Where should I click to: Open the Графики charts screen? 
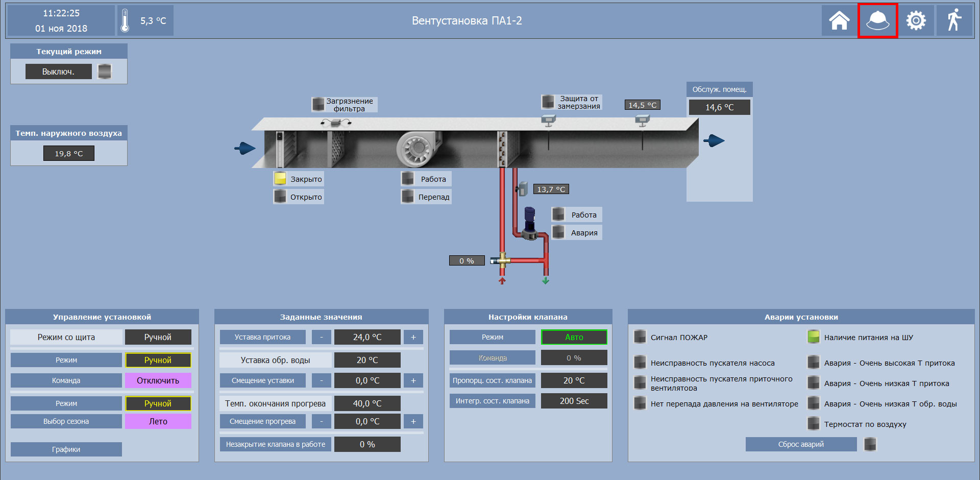[x=66, y=449]
